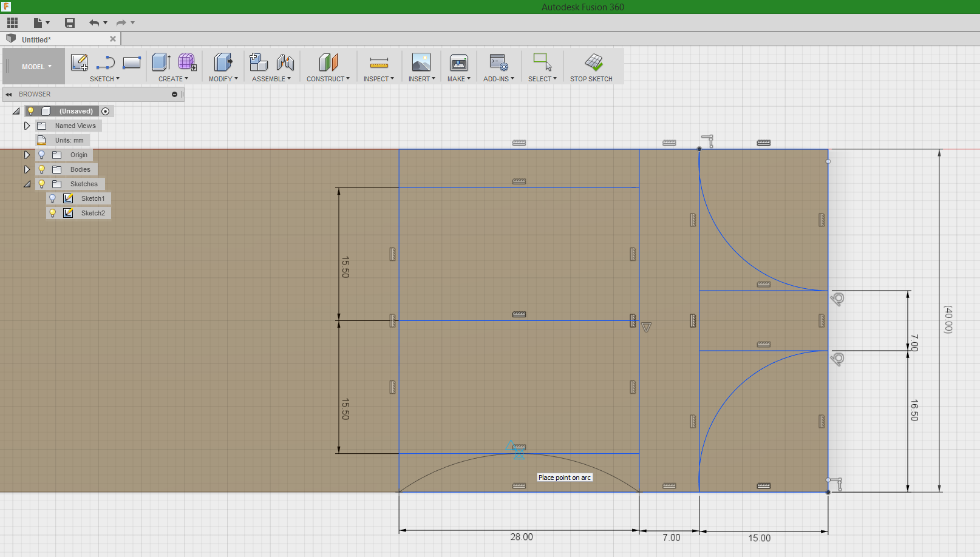Screen dimensions: 980x557
Task: Select the Joint assemble icon
Action: pos(285,62)
